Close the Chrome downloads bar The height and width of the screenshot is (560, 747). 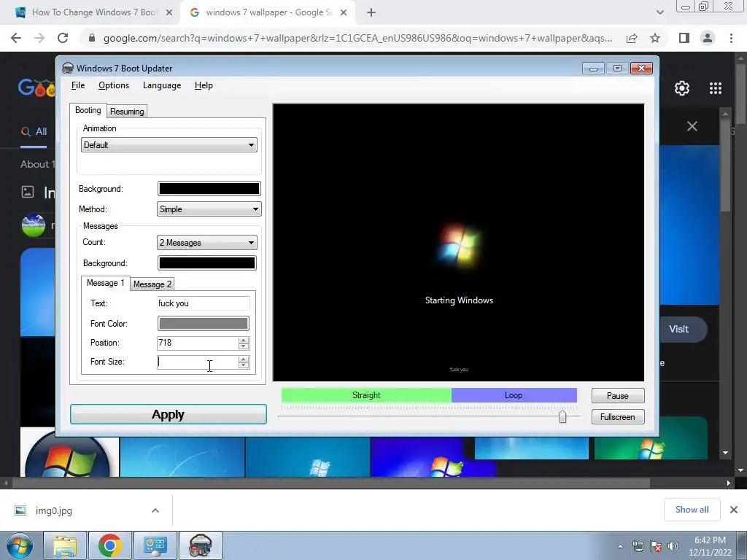pyautogui.click(x=734, y=510)
